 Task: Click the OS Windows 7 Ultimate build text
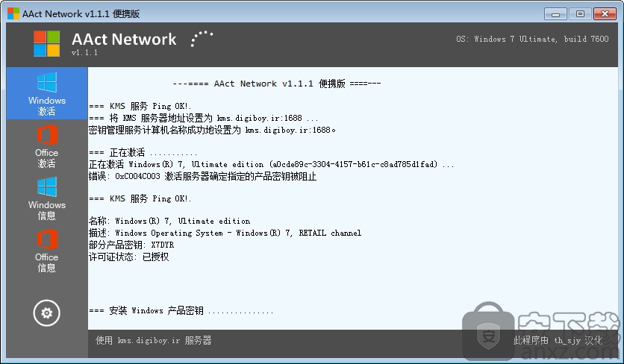pyautogui.click(x=532, y=39)
